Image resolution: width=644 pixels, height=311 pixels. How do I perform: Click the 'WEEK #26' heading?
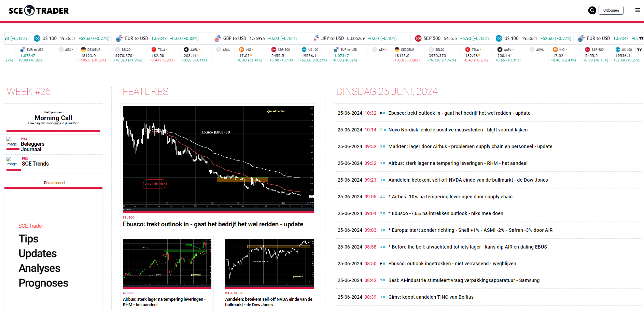[x=29, y=91]
